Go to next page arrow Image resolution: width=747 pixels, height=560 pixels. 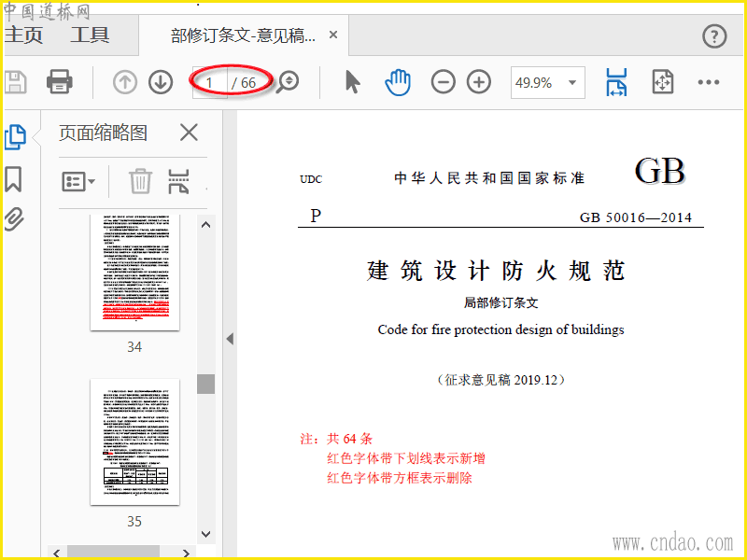pos(161,82)
